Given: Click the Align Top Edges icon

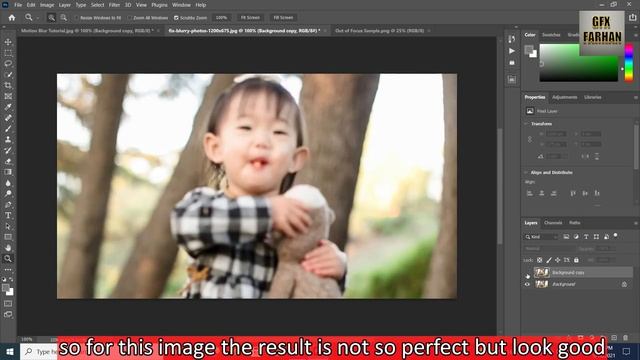Looking at the screenshot, I should (573, 193).
